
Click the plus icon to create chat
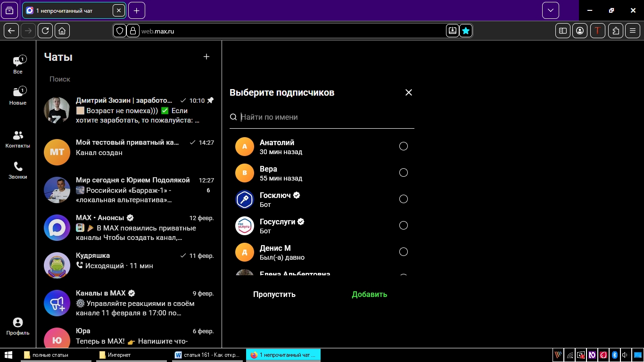click(206, 57)
